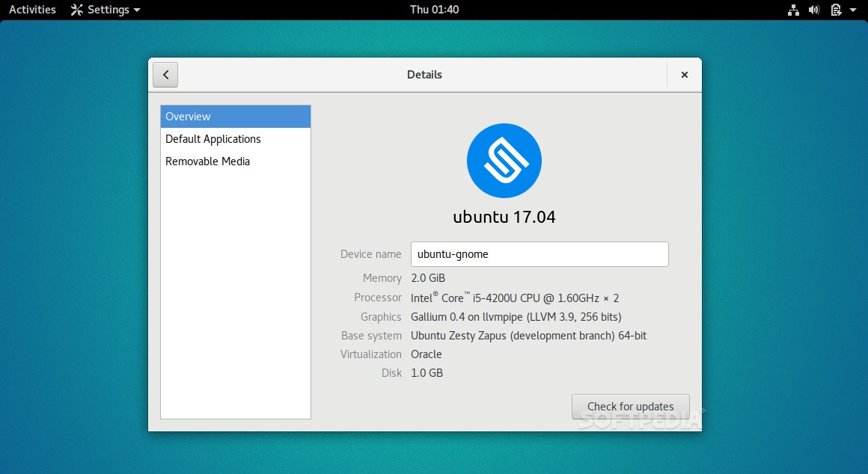Open the Settings application menu
The height and width of the screenshot is (474, 868).
(x=106, y=10)
